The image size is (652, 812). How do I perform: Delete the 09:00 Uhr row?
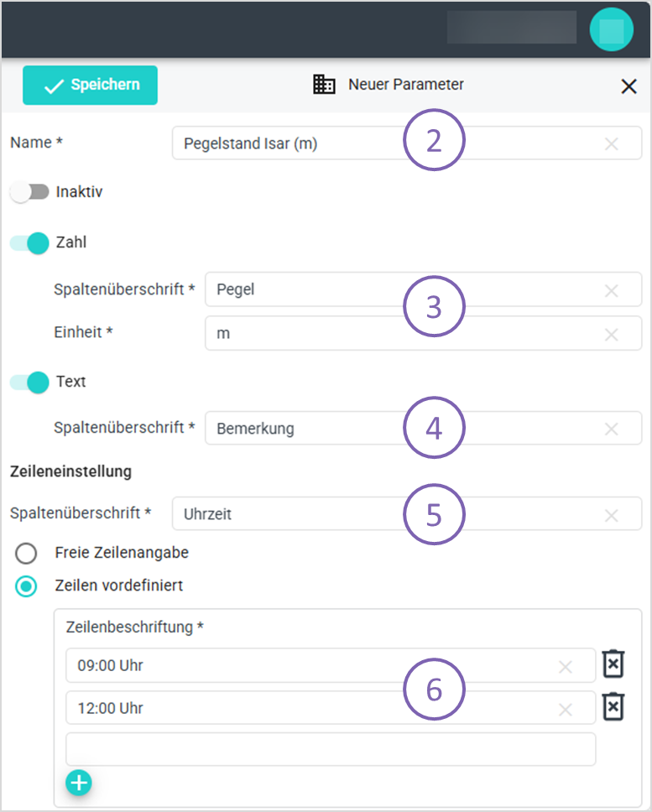(614, 664)
